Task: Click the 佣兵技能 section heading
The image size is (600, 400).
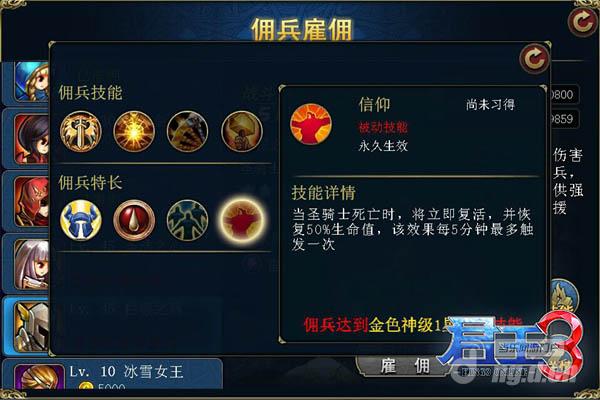Action: 90,93
